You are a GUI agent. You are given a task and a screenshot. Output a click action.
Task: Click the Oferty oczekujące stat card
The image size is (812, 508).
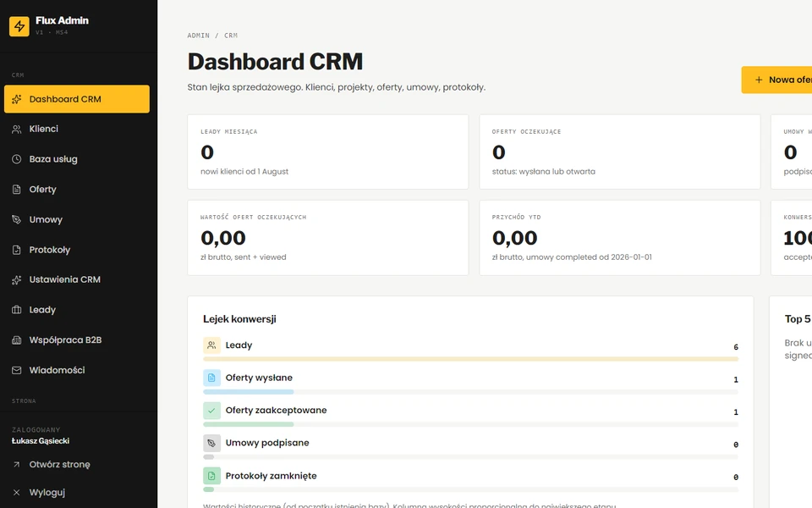click(x=620, y=152)
